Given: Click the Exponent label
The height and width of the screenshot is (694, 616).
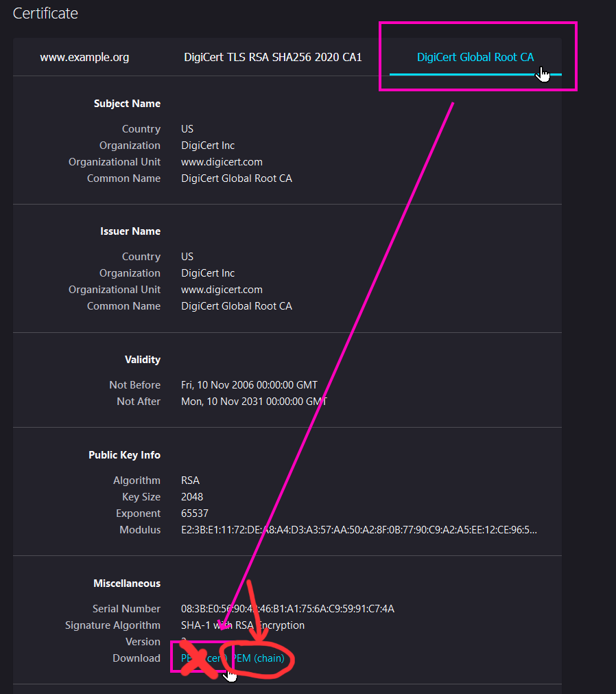Looking at the screenshot, I should pyautogui.click(x=138, y=513).
